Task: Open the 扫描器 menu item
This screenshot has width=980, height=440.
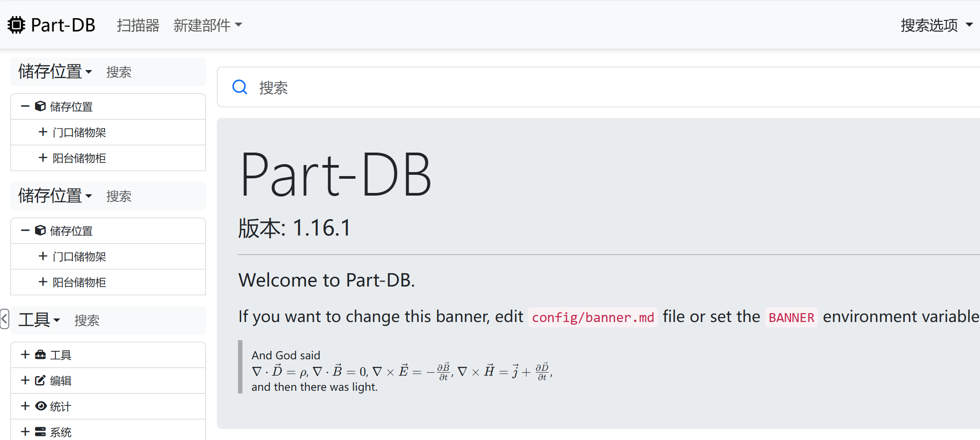Action: tap(137, 25)
